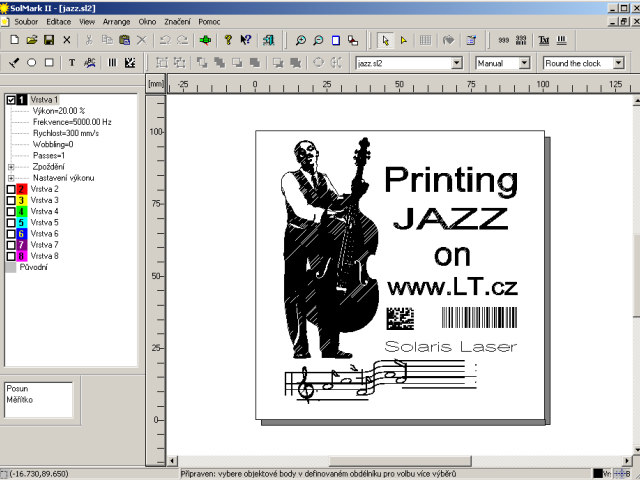Open a file with the folder icon
The image size is (640, 480).
coord(32,40)
